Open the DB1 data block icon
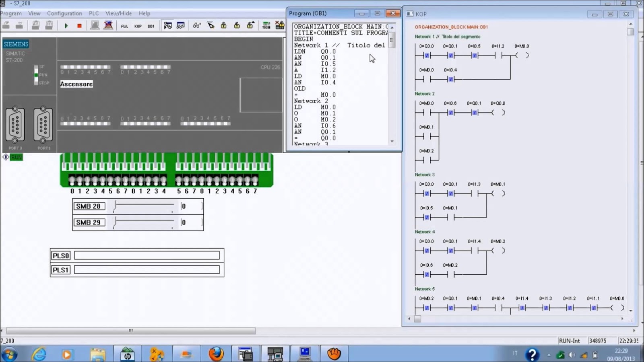 pyautogui.click(x=151, y=26)
